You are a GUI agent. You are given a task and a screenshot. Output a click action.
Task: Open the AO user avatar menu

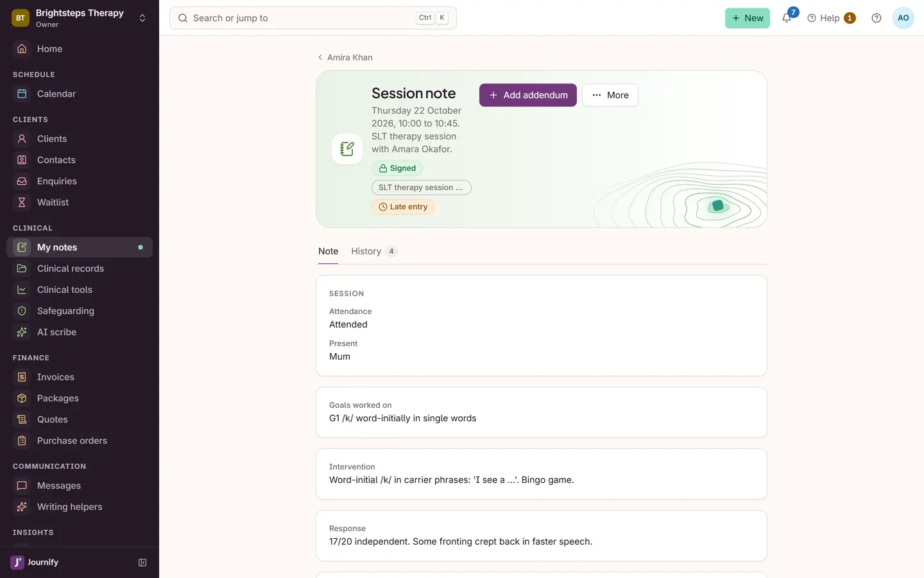pyautogui.click(x=903, y=18)
